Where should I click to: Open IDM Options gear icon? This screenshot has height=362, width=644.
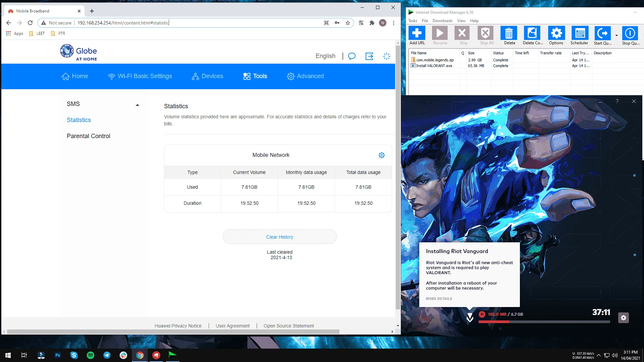click(556, 35)
